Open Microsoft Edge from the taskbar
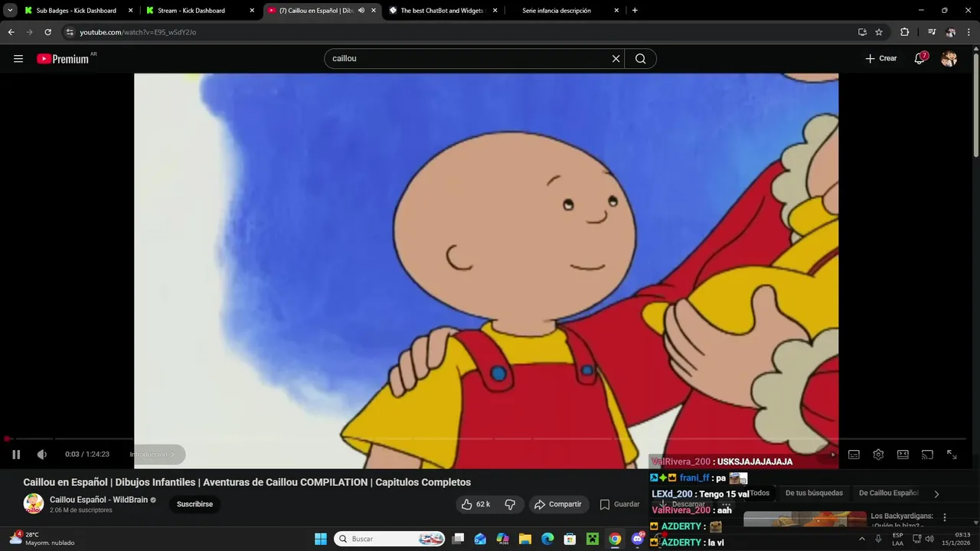The image size is (980, 551). point(547,539)
